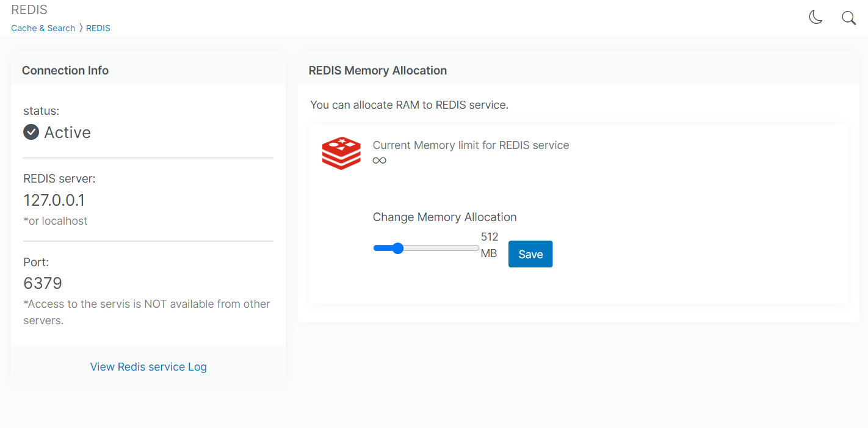Click the 512 MB slider value
This screenshot has width=868, height=428.
[490, 245]
